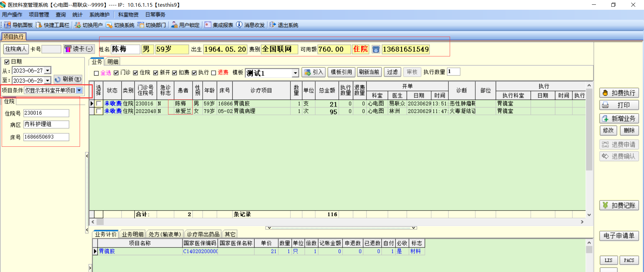Viewport: 644px width, 272px height.
Task: Click the 新增业务 add button
Action: click(x=619, y=119)
